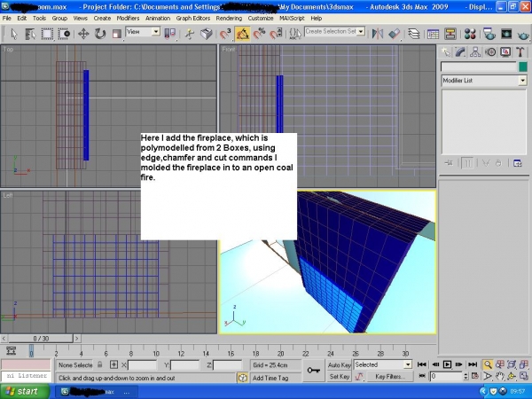Click the Mirror tool icon

click(378, 34)
